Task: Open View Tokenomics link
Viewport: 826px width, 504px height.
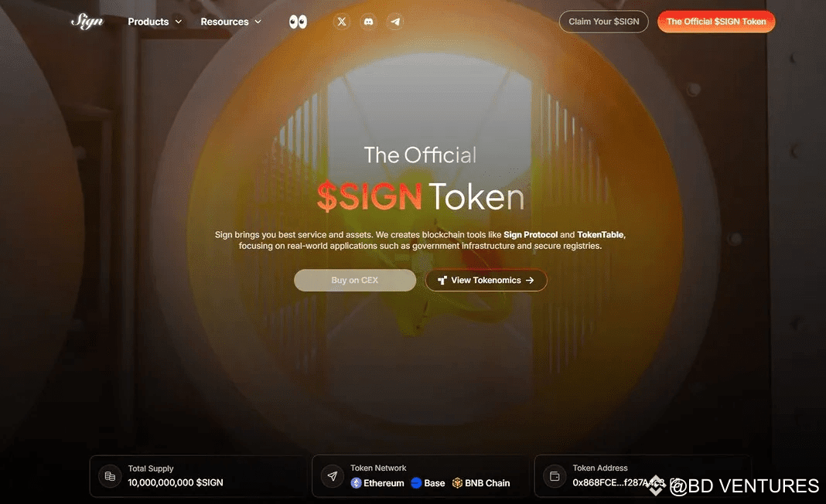Action: pyautogui.click(x=486, y=280)
